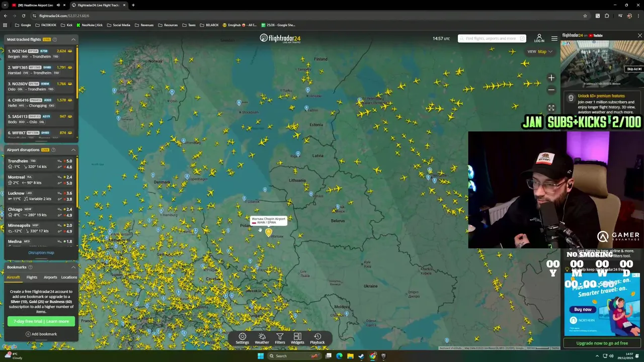Zoom in on the map with plus button
Image resolution: width=644 pixels, height=362 pixels.
(551, 78)
